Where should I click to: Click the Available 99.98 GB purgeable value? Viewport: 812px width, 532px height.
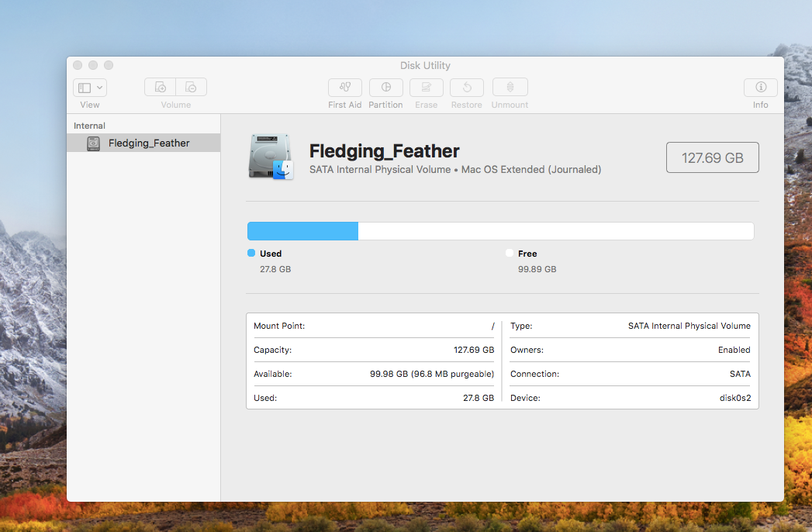pyautogui.click(x=432, y=374)
